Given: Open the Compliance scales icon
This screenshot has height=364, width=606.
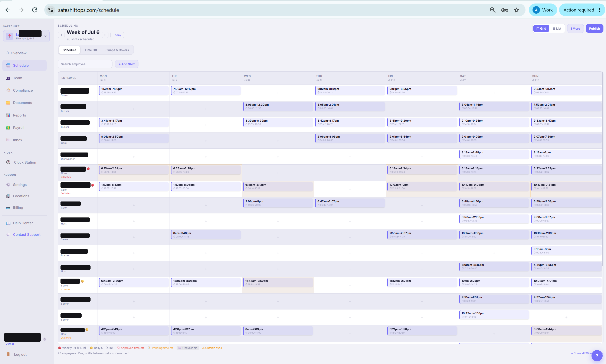Looking at the screenshot, I should tap(8, 90).
